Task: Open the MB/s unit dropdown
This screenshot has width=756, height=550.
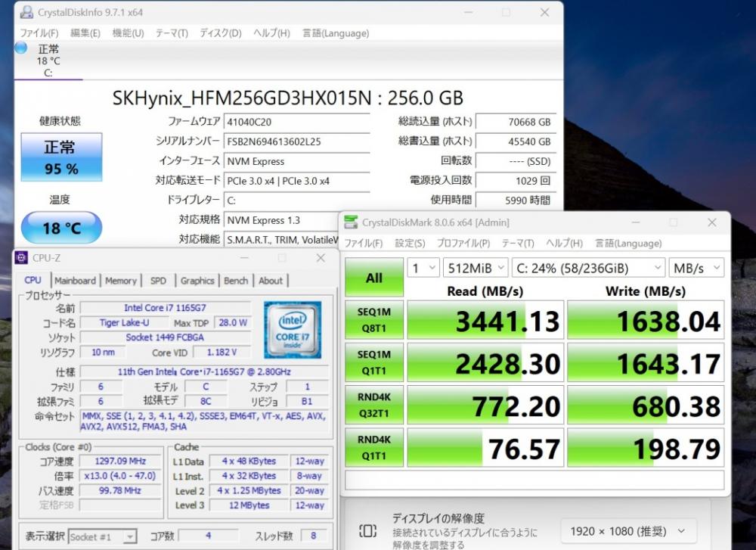Action: (697, 268)
